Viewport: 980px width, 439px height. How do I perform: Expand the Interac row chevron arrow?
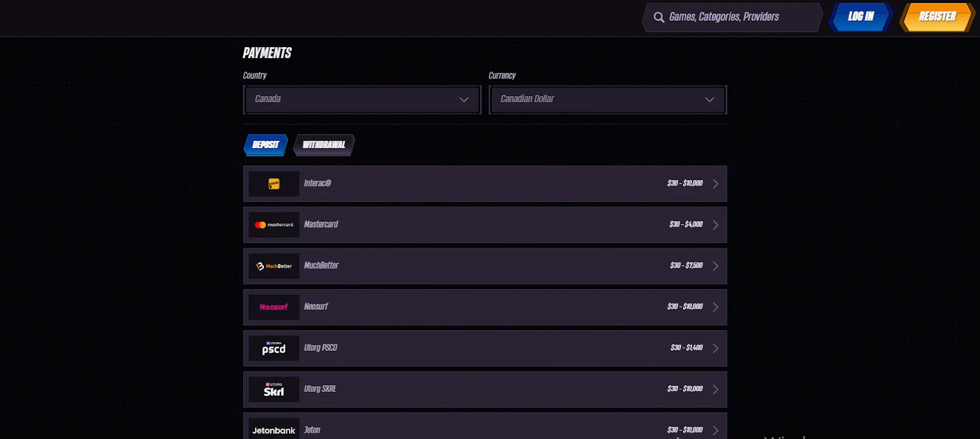[715, 184]
